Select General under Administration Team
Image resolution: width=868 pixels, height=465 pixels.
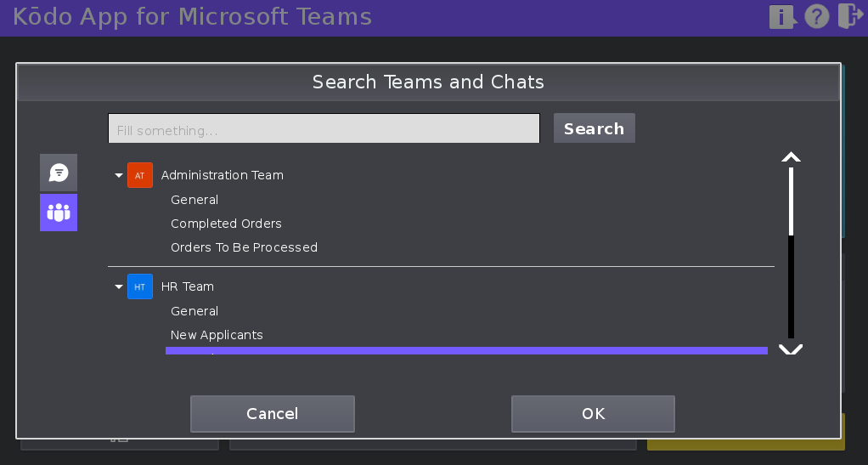194,200
